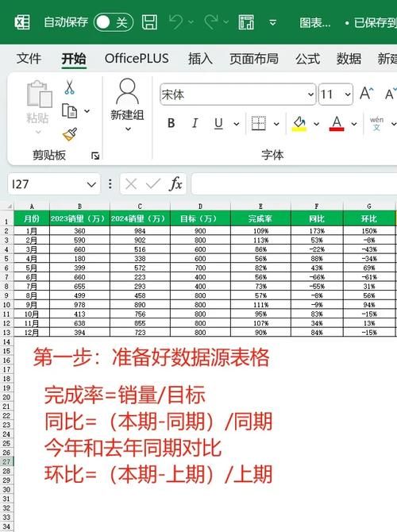Image resolution: width=397 pixels, height=532 pixels.
Task: Click the 12月 cell
Action: 32,333
